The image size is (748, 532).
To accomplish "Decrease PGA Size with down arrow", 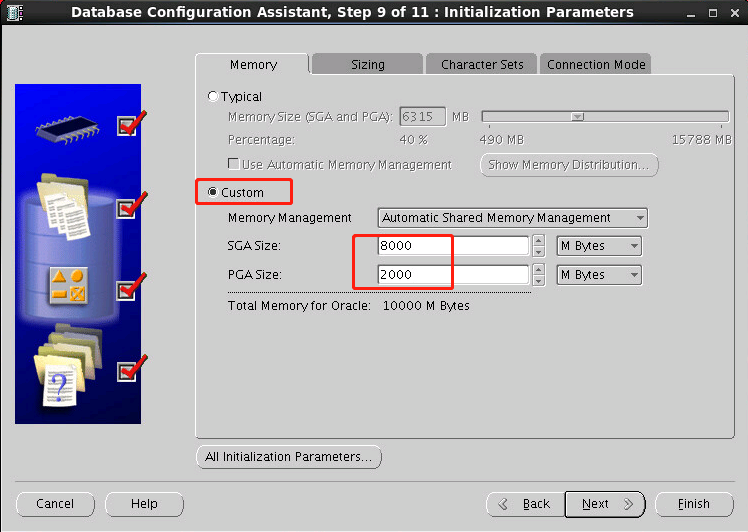I will tap(539, 281).
